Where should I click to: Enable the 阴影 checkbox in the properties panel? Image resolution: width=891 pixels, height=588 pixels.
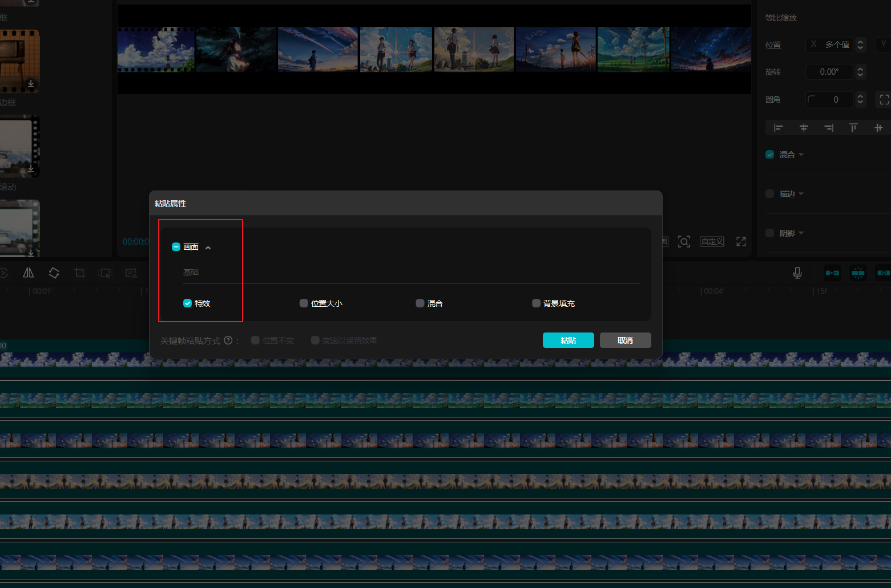(769, 233)
